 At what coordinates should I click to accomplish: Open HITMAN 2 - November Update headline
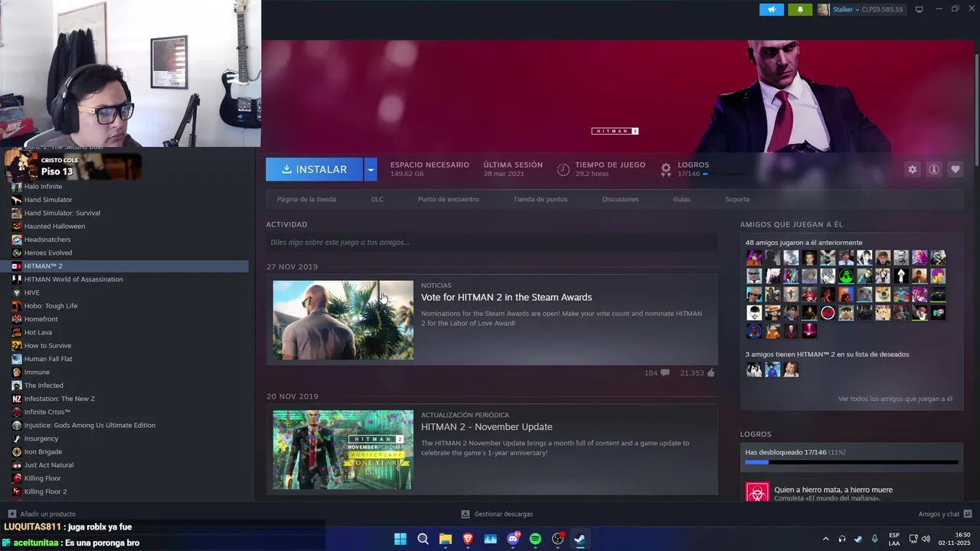pyautogui.click(x=486, y=427)
